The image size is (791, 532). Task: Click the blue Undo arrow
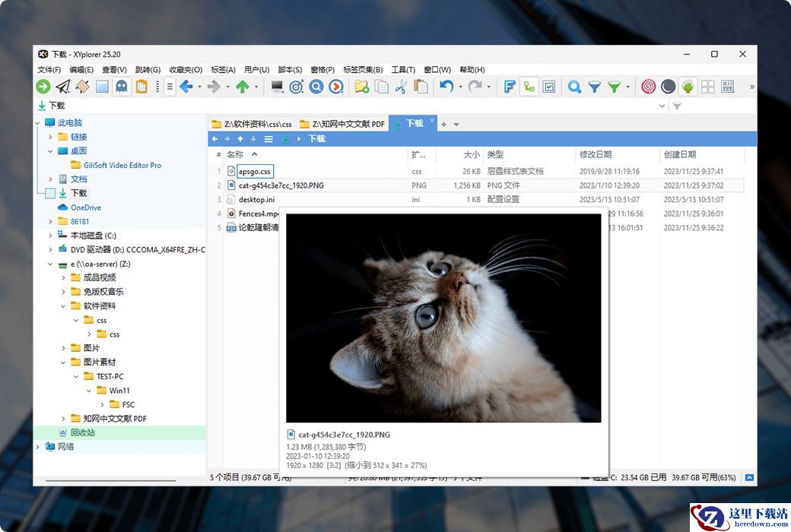pos(446,87)
